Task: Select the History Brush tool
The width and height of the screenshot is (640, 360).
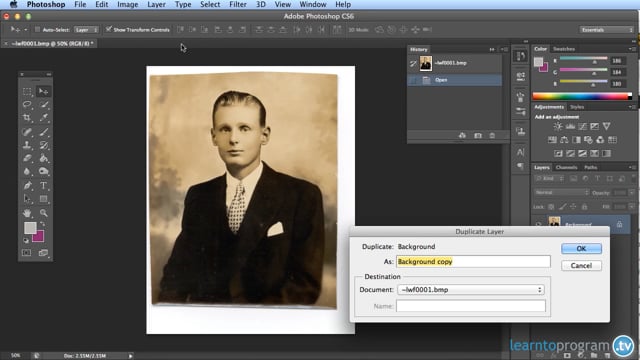Action: [x=44, y=145]
